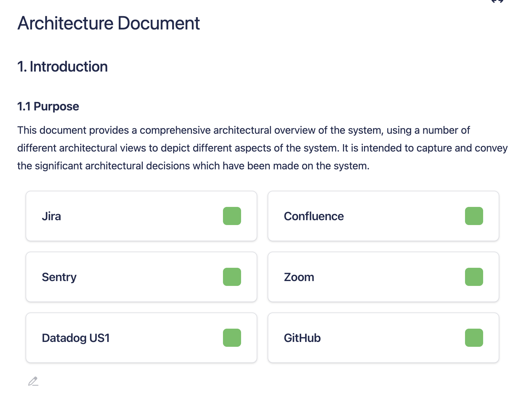The height and width of the screenshot is (419, 532).
Task: Click the GitHub green status square
Action: coord(474,338)
